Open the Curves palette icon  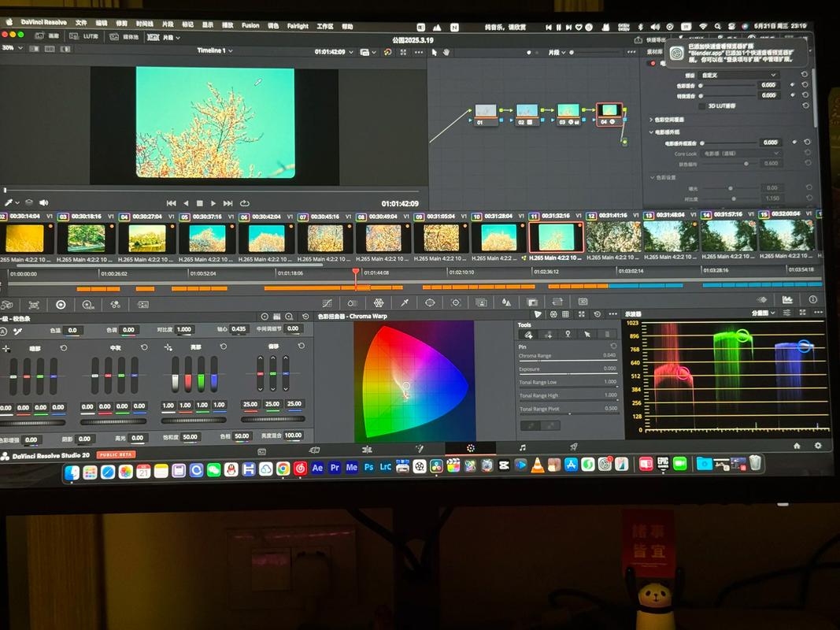coord(327,303)
